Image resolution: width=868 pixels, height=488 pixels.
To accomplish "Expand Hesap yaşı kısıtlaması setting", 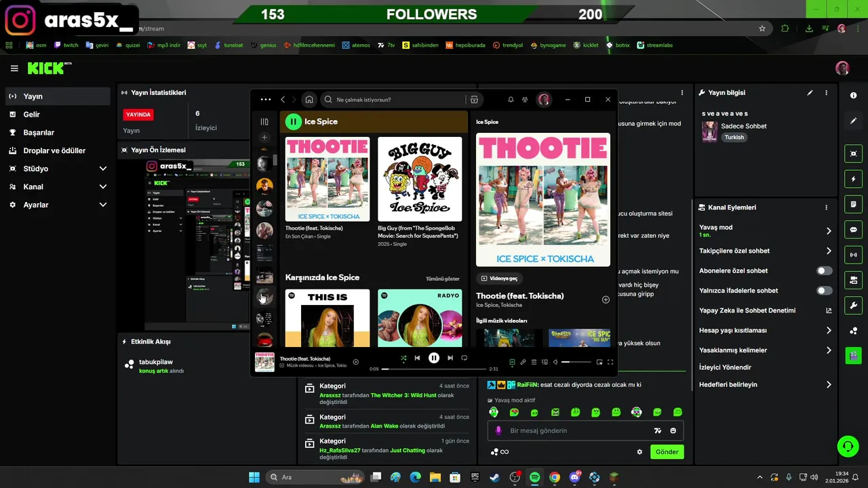I will 766,331.
